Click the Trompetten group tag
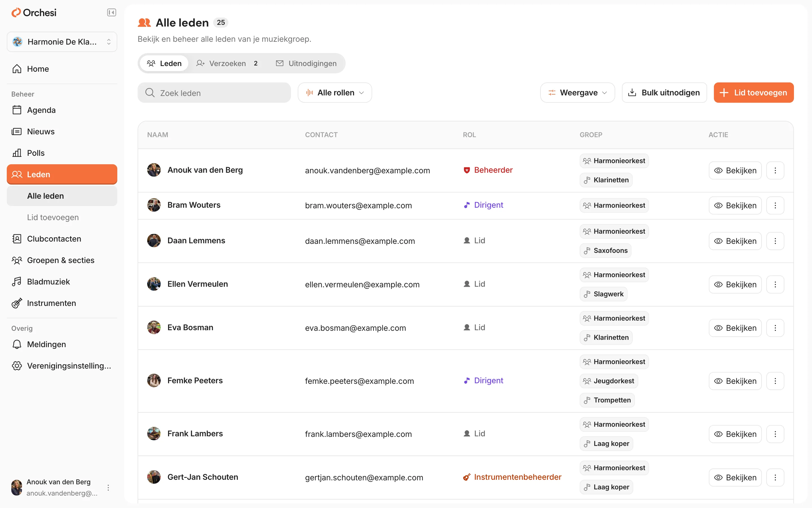The height and width of the screenshot is (508, 812). (x=607, y=400)
